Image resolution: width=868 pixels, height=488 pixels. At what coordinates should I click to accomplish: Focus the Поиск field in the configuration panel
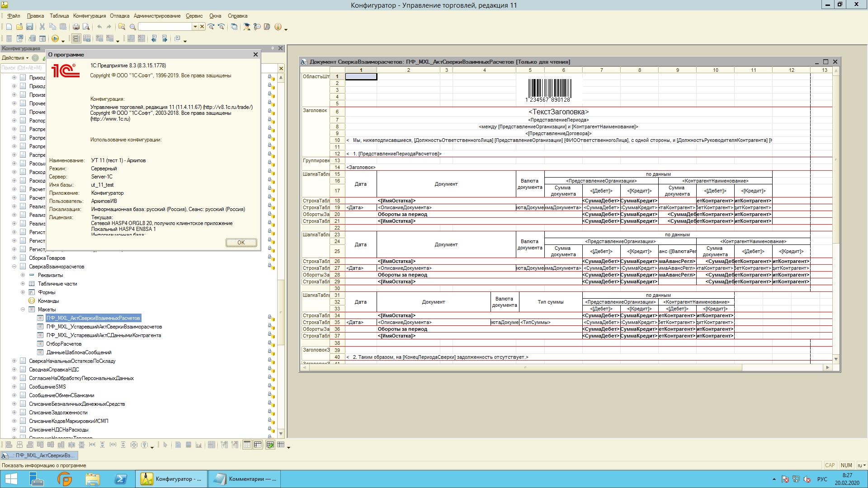22,68
